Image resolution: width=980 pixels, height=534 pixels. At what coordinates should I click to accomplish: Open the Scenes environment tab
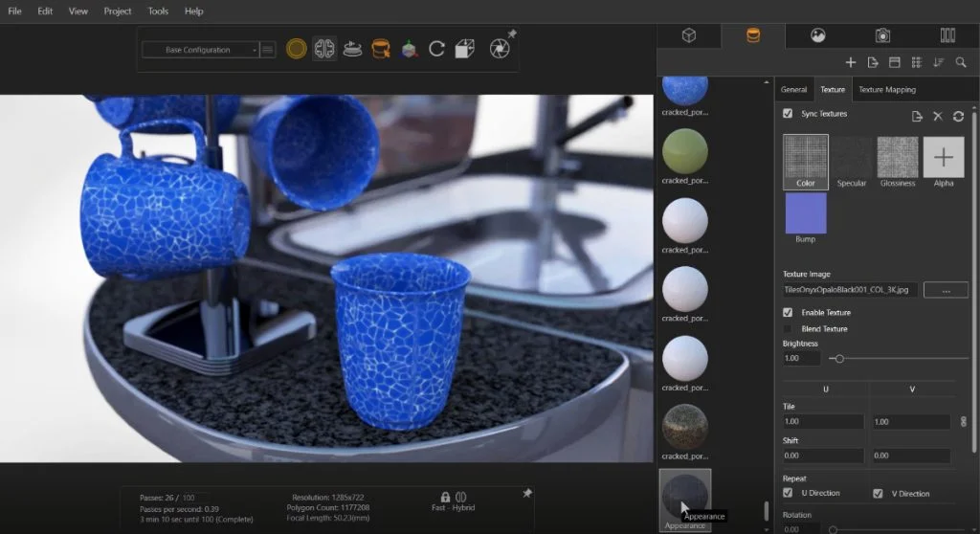click(817, 35)
